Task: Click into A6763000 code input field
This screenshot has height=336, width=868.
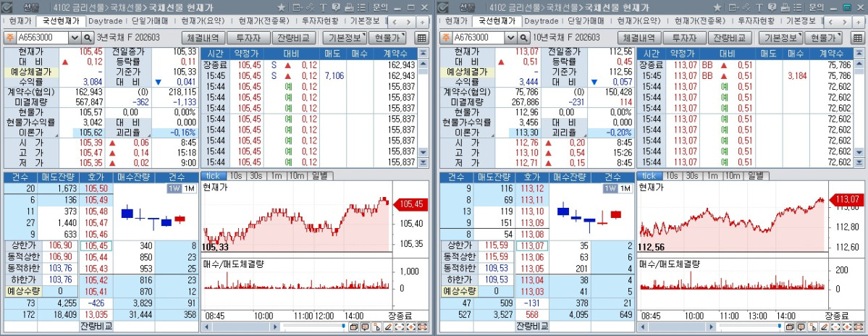Action: (479, 38)
